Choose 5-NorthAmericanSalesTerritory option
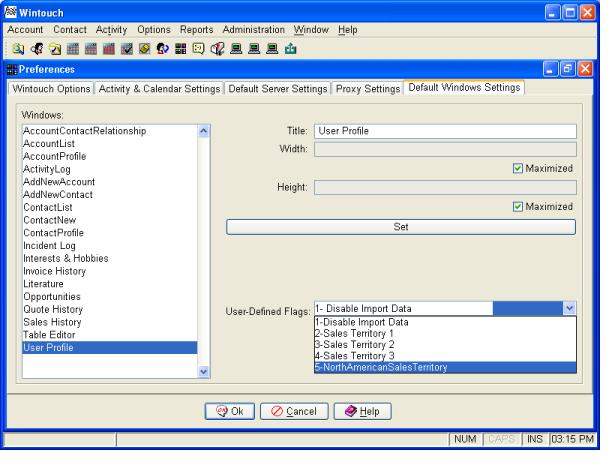Image resolution: width=612 pixels, height=468 pixels. click(445, 367)
